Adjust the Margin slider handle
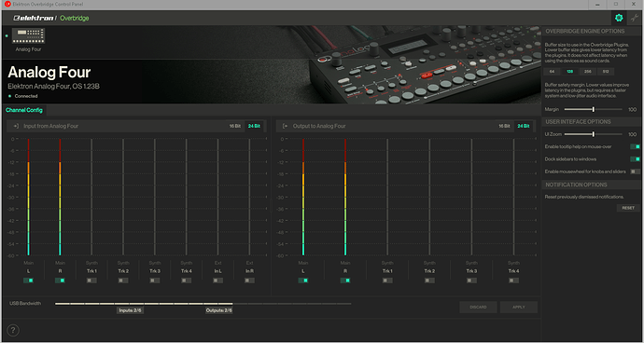The width and height of the screenshot is (644, 343). click(594, 110)
